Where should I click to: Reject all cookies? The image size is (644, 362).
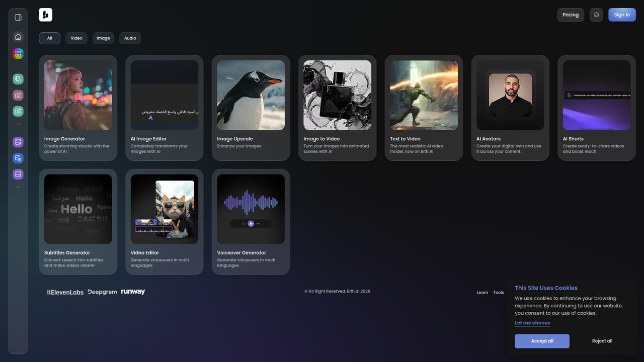click(x=602, y=341)
